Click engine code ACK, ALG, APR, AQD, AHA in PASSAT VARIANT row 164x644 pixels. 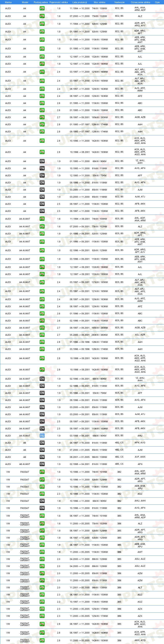(x=140, y=624)
